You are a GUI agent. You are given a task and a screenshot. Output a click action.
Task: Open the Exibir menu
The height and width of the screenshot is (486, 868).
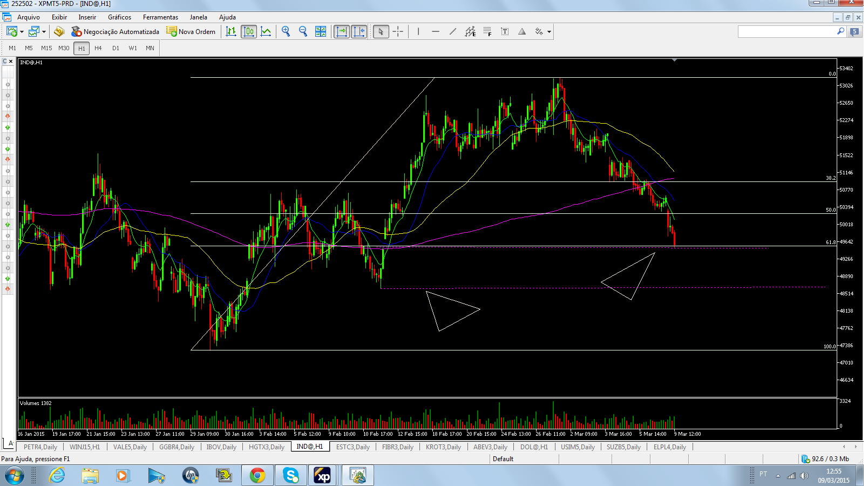(59, 17)
